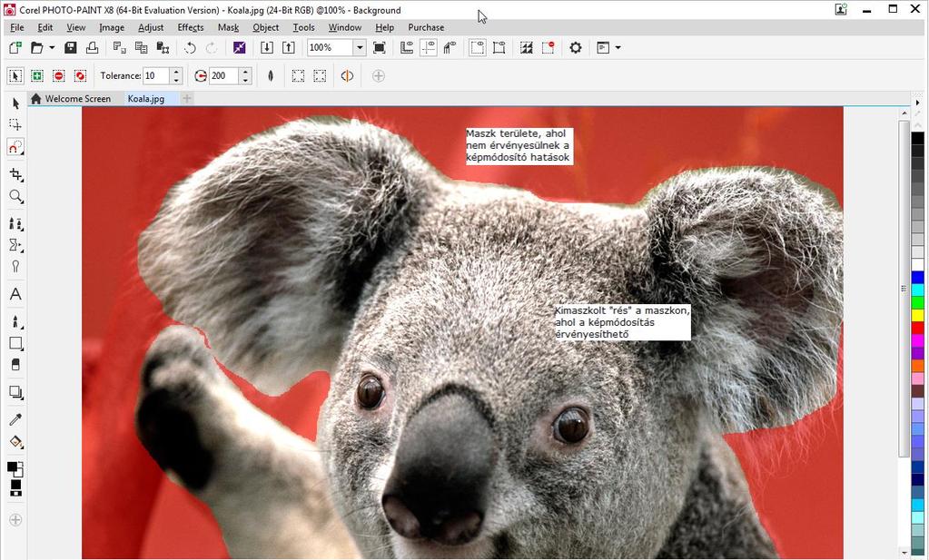Select the Crop tool
Viewport: 929px width, 560px height.
click(x=15, y=174)
